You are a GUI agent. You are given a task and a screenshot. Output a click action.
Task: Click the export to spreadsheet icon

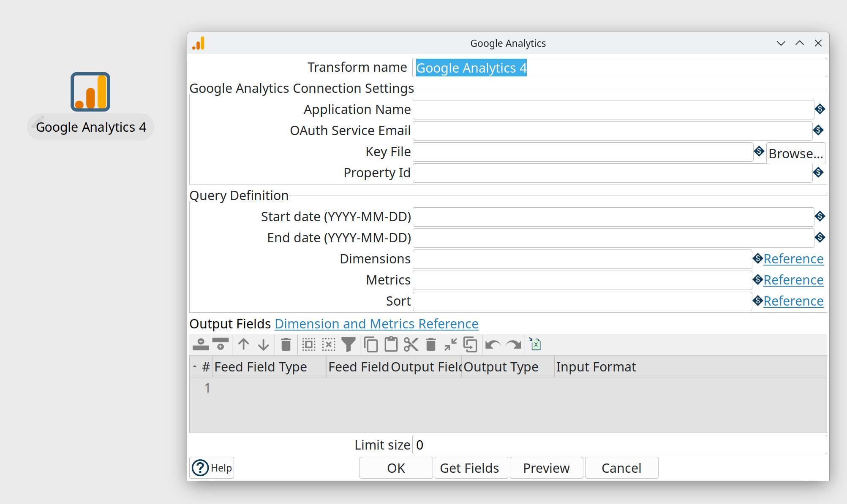pos(535,344)
